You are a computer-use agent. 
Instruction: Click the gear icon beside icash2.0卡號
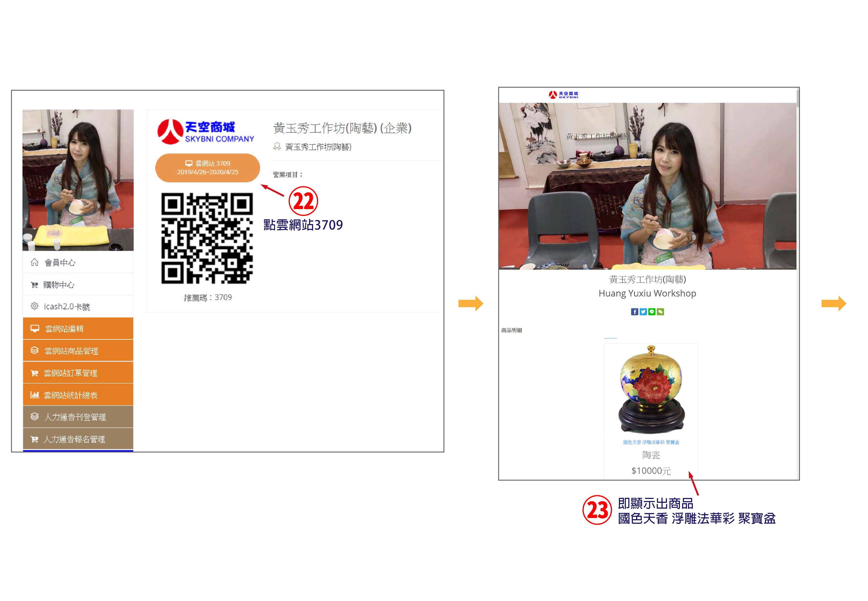pyautogui.click(x=35, y=306)
